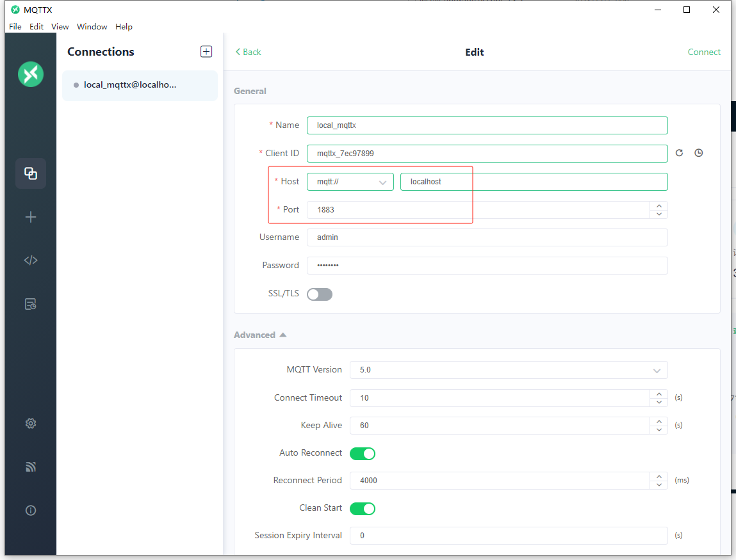Increase the Port value with up arrow
Image resolution: width=736 pixels, height=560 pixels.
tap(659, 206)
